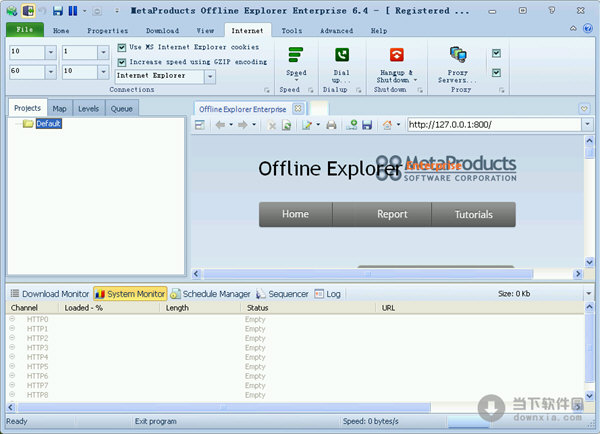
Task: Toggle the HTTP4 channel indicator
Action: 12,356
